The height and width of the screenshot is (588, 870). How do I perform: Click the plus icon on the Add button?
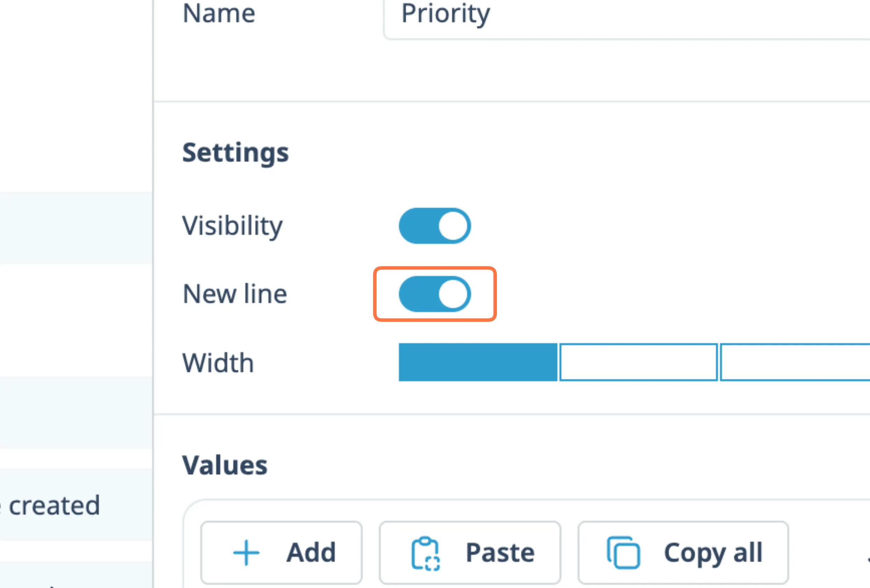246,552
